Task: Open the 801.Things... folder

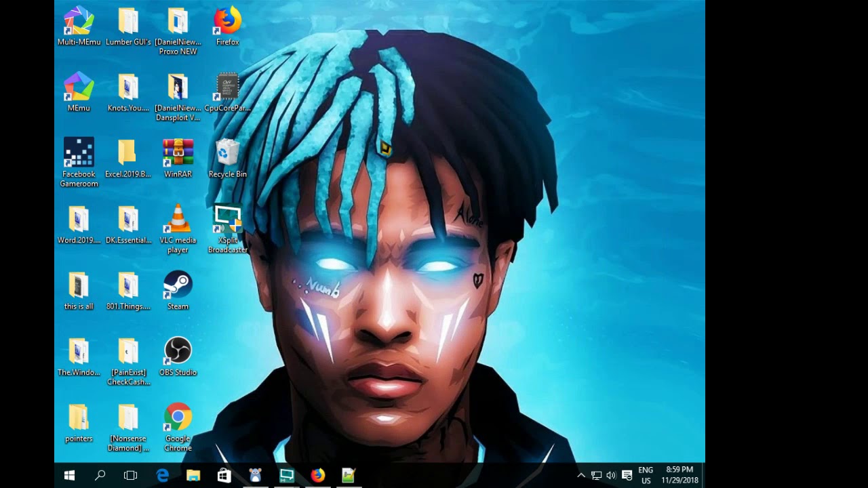Action: click(128, 291)
